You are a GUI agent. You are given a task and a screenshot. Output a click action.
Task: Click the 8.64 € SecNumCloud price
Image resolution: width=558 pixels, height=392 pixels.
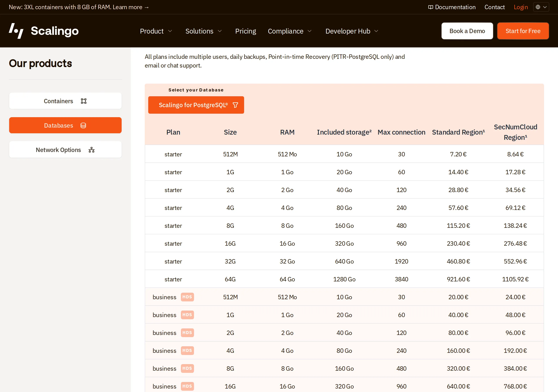[x=515, y=154]
